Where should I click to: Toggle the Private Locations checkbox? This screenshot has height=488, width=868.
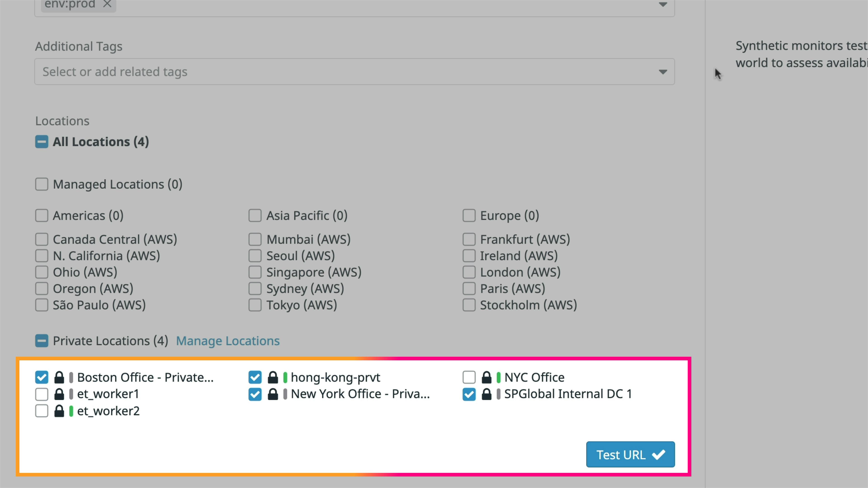click(42, 341)
